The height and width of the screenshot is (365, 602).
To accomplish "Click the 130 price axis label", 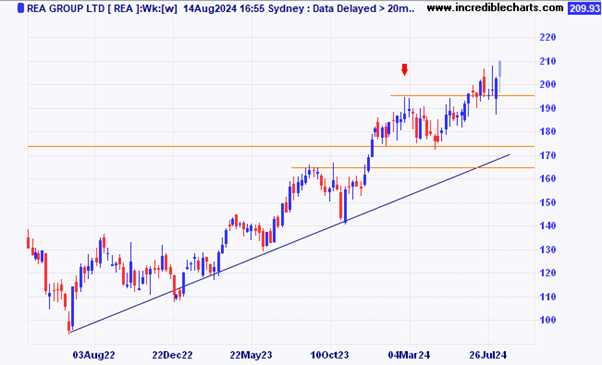I will (x=547, y=249).
